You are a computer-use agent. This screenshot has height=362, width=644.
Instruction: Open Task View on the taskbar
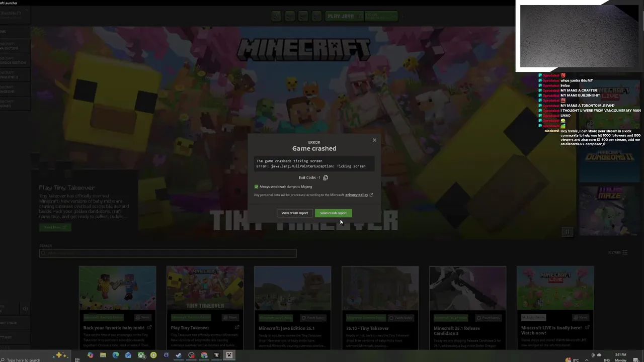click(77, 359)
